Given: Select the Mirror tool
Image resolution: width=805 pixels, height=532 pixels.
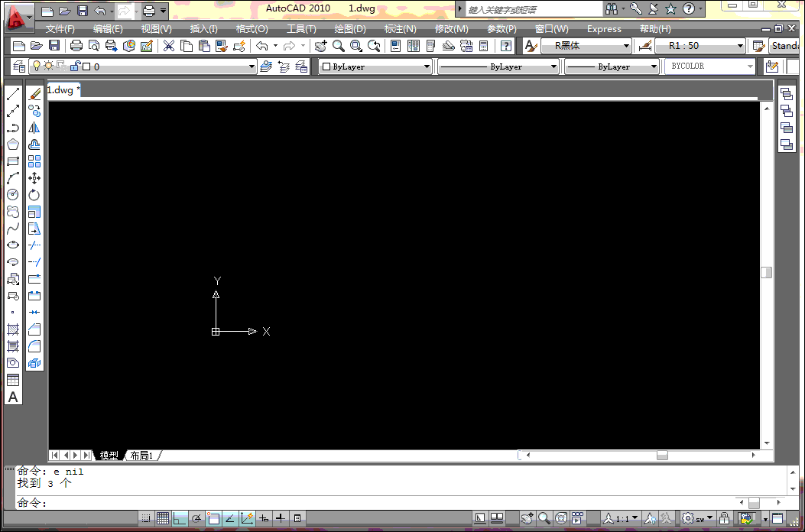Looking at the screenshot, I should coord(34,128).
